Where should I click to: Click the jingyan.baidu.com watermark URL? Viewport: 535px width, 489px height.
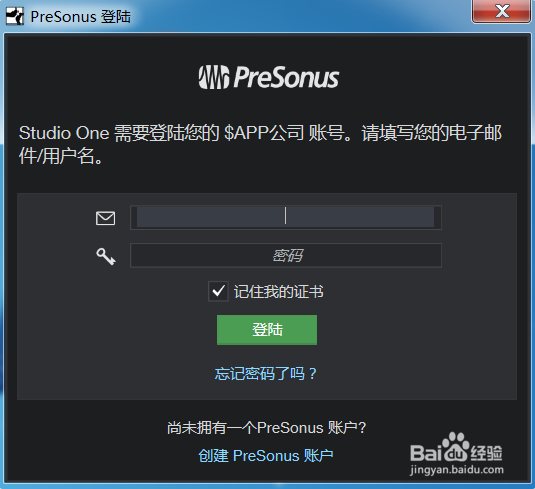pos(457,470)
